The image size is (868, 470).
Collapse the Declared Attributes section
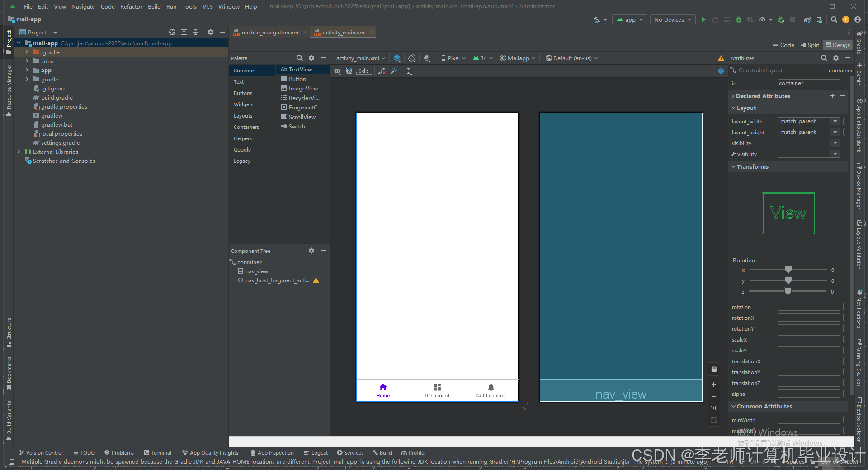point(733,96)
